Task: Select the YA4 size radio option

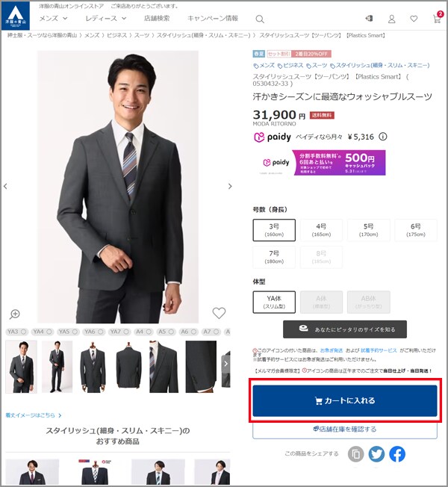Action: pyautogui.click(x=41, y=331)
